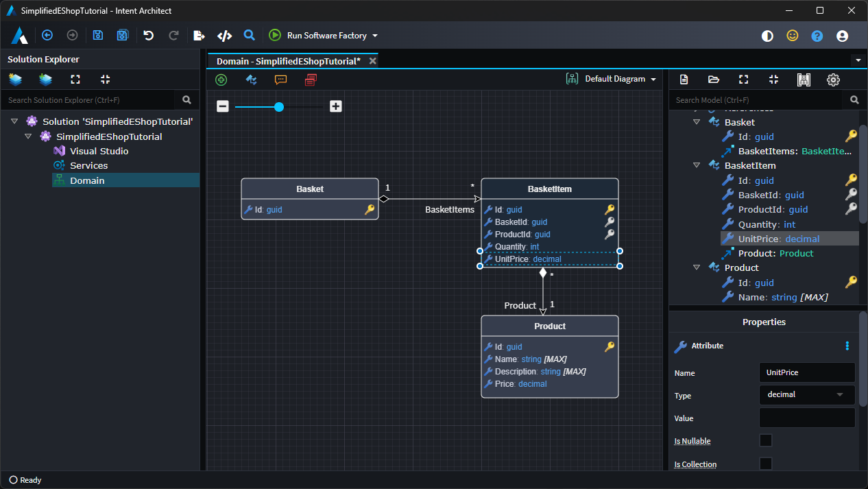The image size is (868, 489).
Task: Toggle the Is Nullable checkbox
Action: [x=766, y=440]
